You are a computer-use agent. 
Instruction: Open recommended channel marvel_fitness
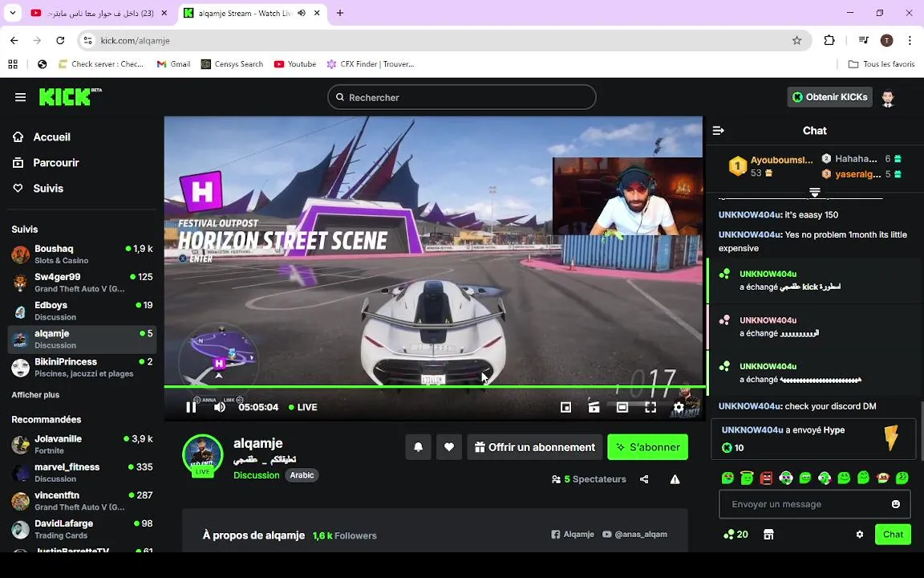coord(82,472)
